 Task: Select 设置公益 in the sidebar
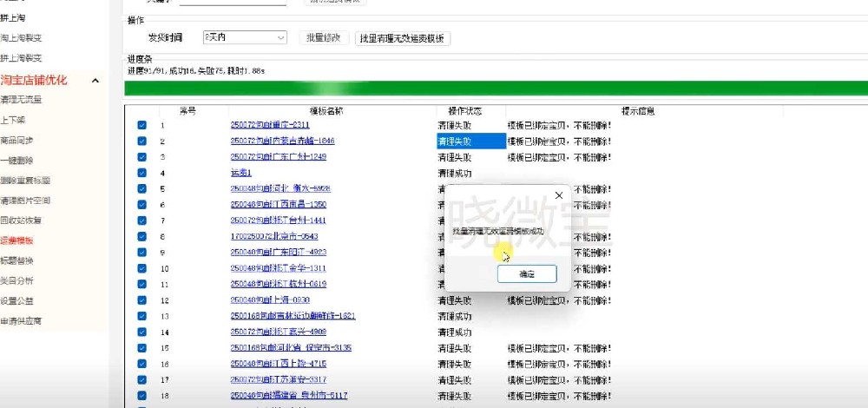[x=16, y=301]
